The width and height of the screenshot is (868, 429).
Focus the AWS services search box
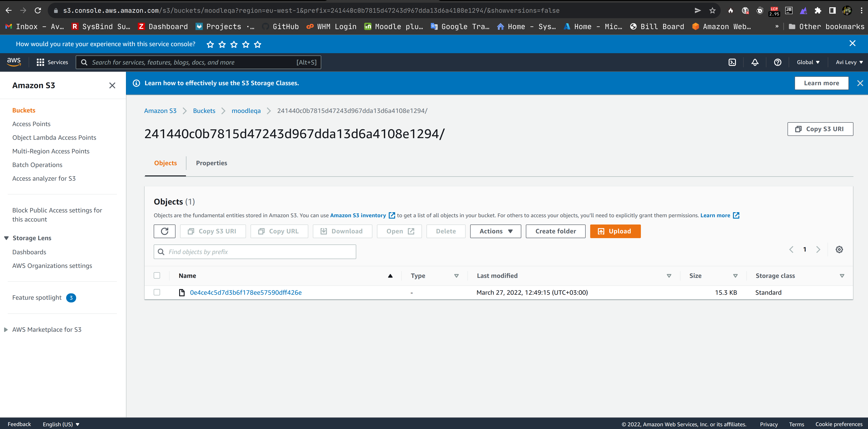pos(198,62)
